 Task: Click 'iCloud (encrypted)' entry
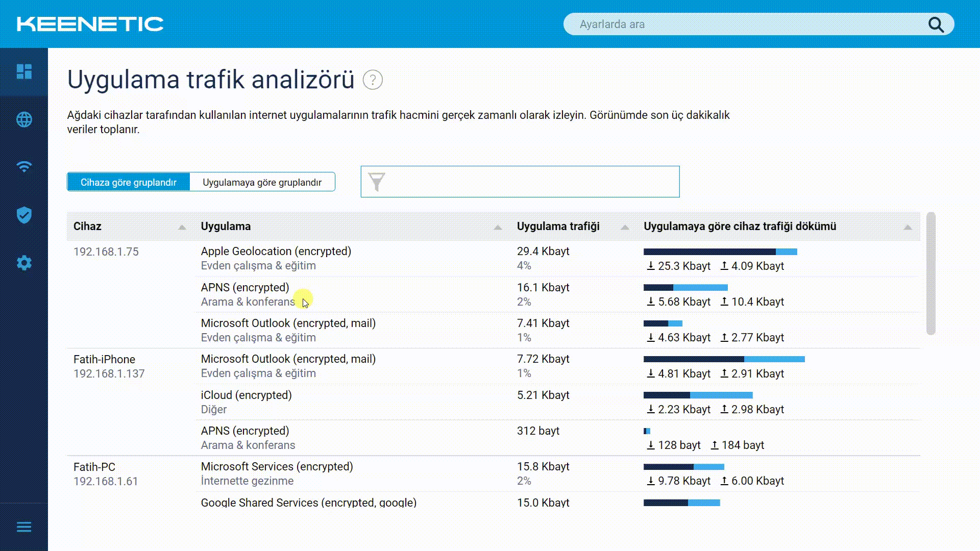point(247,395)
